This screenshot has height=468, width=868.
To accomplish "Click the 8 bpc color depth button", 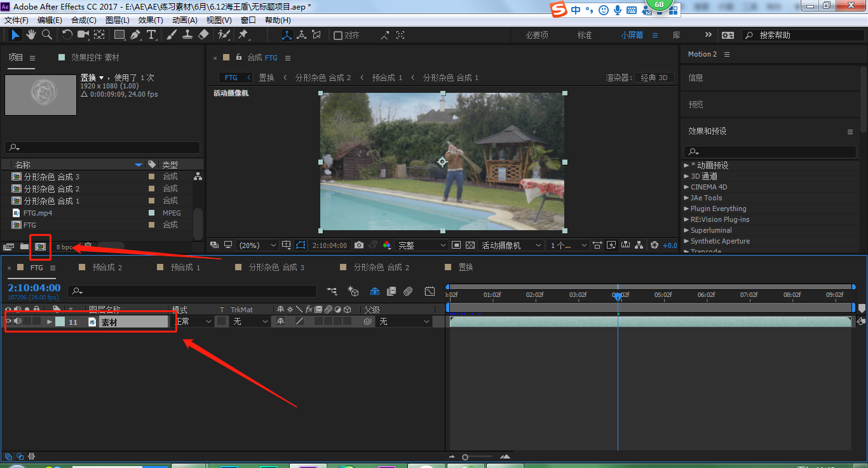I will [x=64, y=247].
